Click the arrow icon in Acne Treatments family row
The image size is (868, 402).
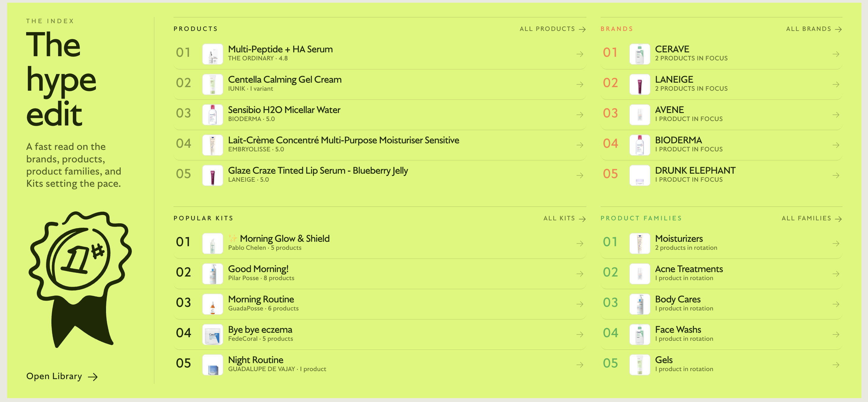coord(836,274)
